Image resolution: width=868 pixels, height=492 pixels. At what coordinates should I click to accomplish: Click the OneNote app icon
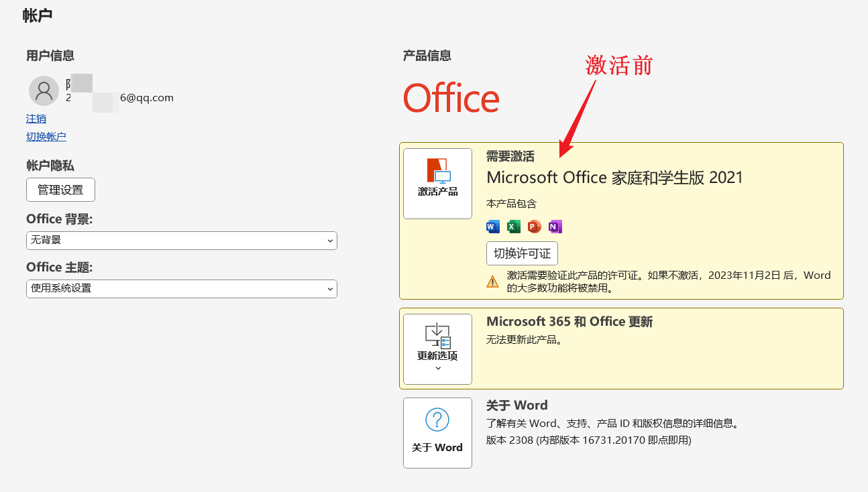pos(555,227)
